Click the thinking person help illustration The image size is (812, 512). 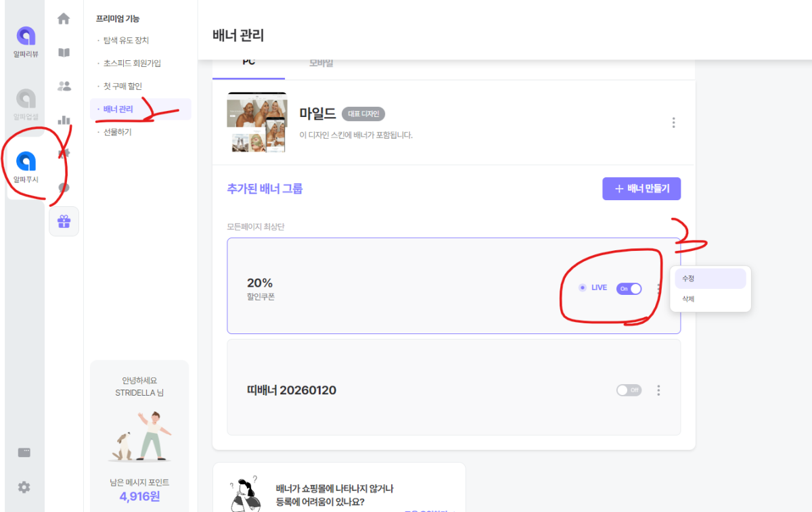(x=246, y=494)
